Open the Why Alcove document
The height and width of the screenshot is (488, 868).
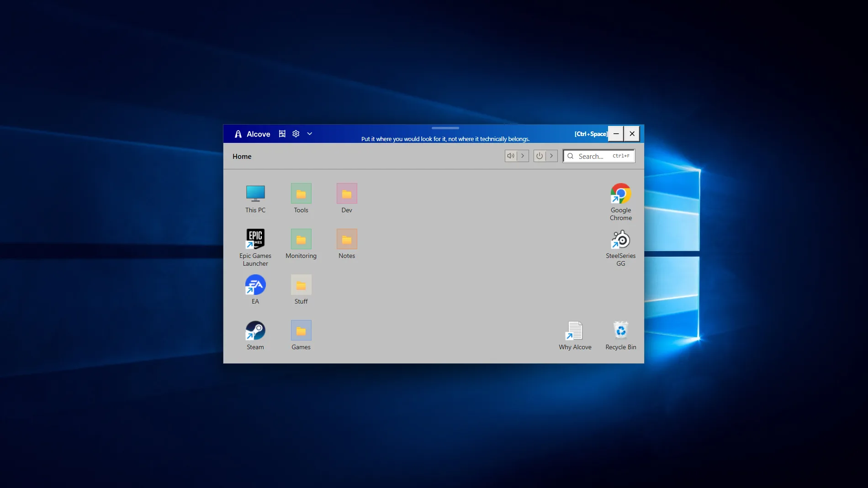(575, 336)
